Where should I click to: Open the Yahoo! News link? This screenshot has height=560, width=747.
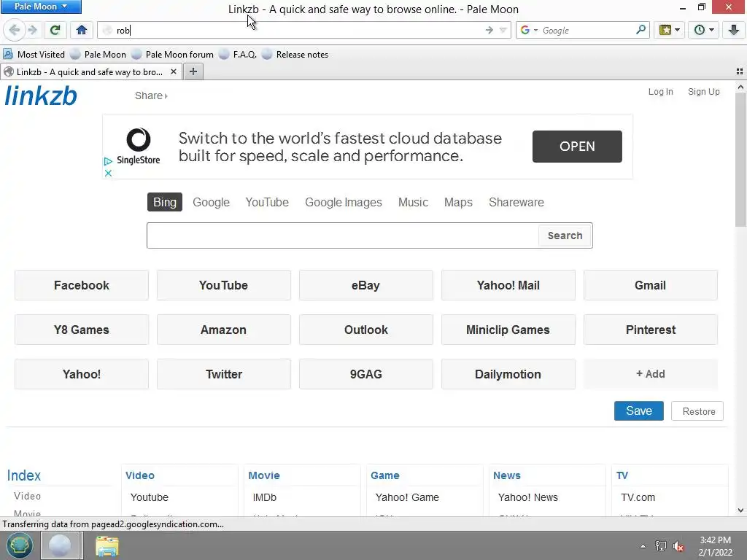coord(528,497)
